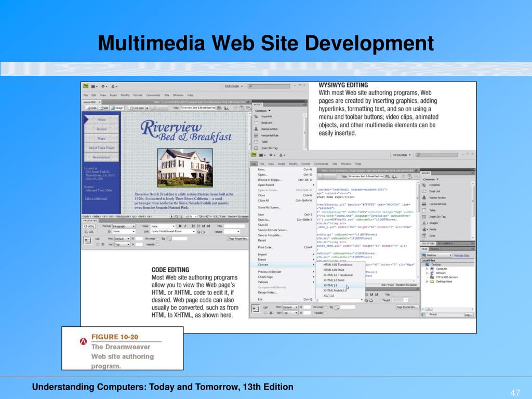This screenshot has width=532, height=399.
Task: Click Insert Div Tag icon in the back window
Action: coord(256,148)
